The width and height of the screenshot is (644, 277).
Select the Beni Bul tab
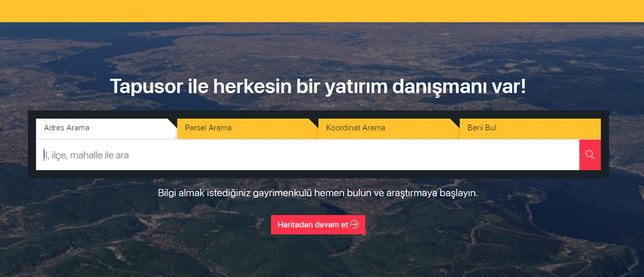[x=530, y=128]
